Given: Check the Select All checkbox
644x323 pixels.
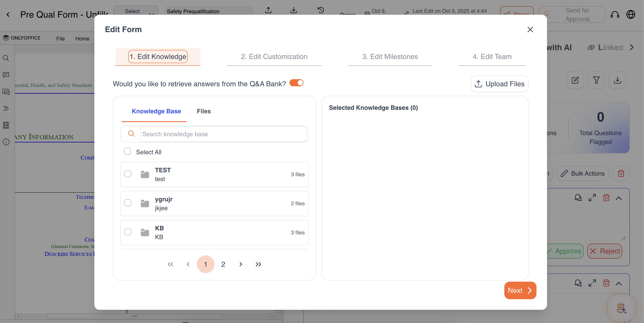Looking at the screenshot, I should tap(127, 151).
